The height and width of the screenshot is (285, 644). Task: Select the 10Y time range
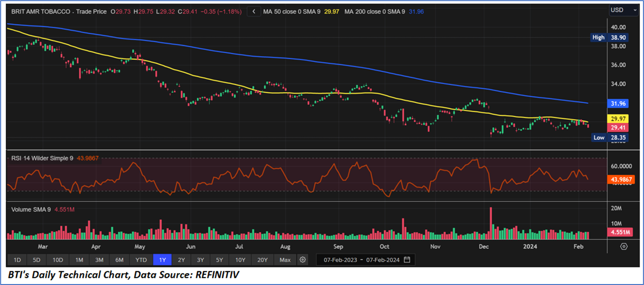(x=240, y=260)
